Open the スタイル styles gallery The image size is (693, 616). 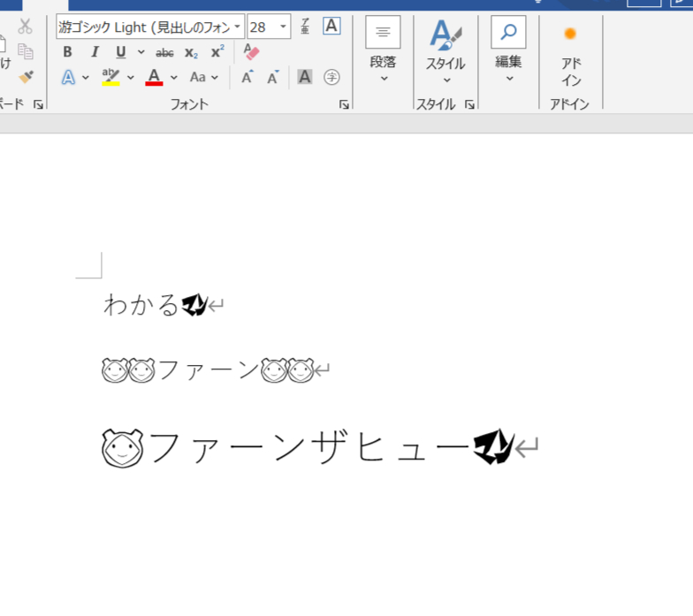coord(445,51)
